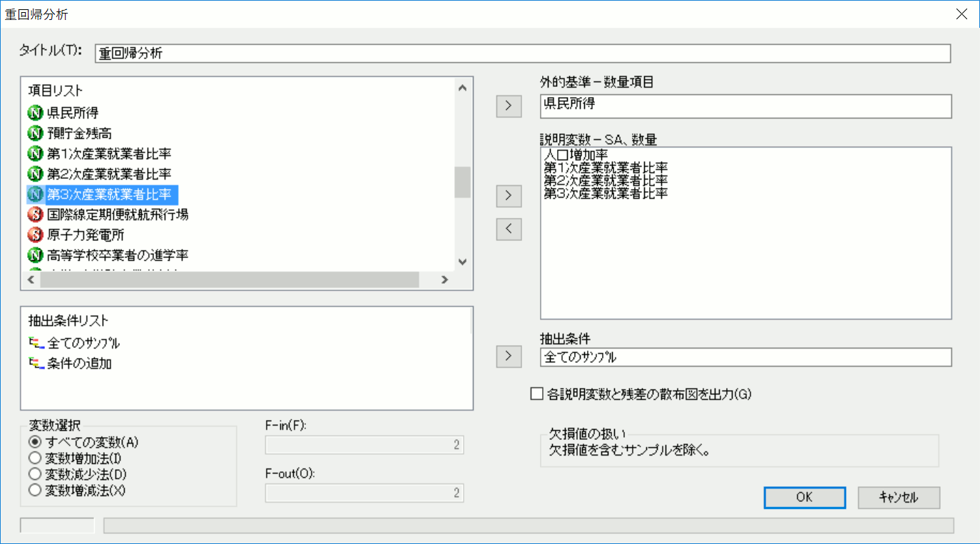Click the F-out(O) value field
The image size is (980, 544).
pos(364,493)
